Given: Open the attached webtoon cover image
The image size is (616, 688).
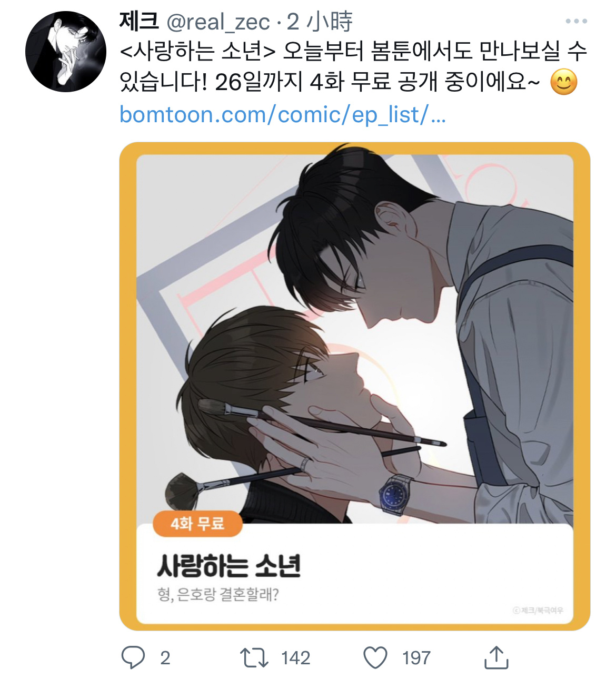Looking at the screenshot, I should [355, 386].
